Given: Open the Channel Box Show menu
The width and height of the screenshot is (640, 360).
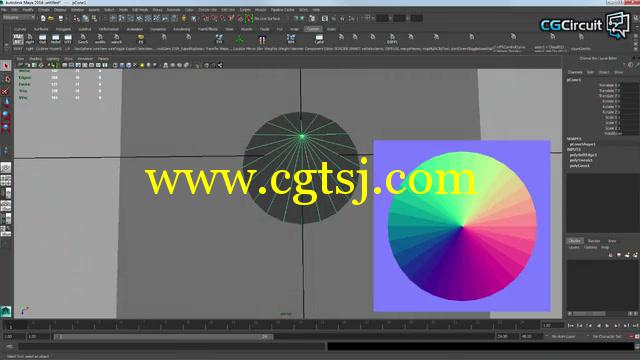Looking at the screenshot, I should (619, 72).
